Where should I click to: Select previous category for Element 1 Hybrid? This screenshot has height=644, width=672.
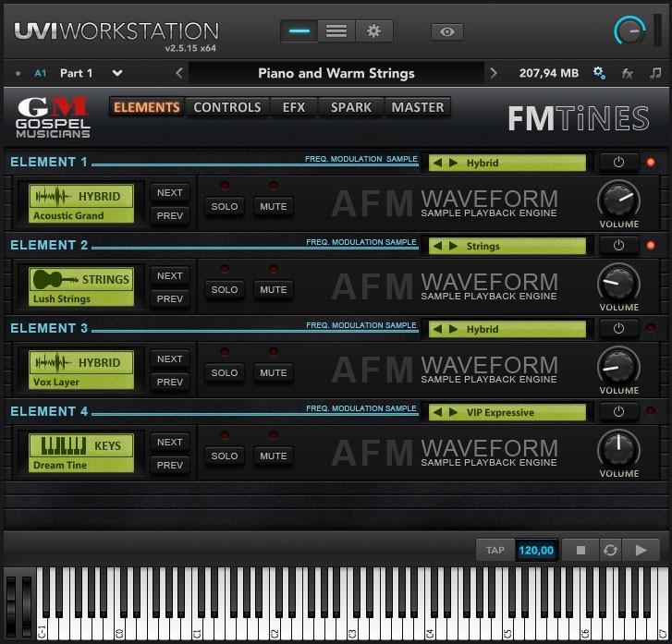[437, 163]
